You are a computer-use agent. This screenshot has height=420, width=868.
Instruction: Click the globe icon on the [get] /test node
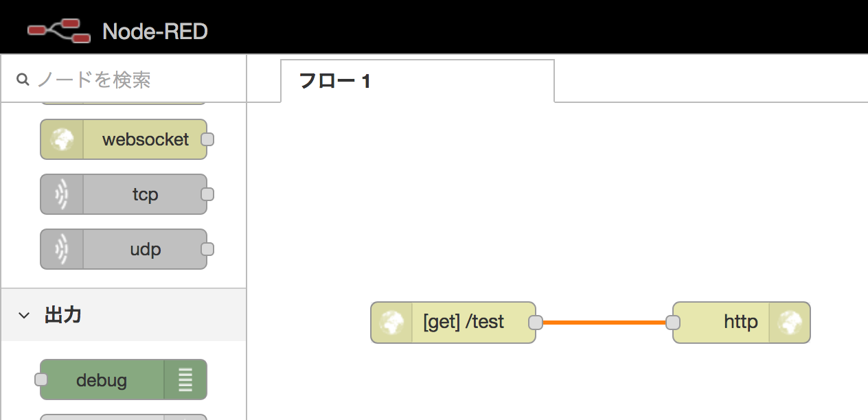(391, 322)
